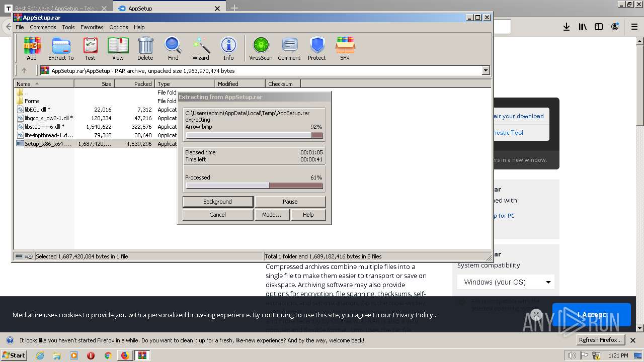Run the Test archive tool
The image size is (644, 362).
click(x=90, y=49)
